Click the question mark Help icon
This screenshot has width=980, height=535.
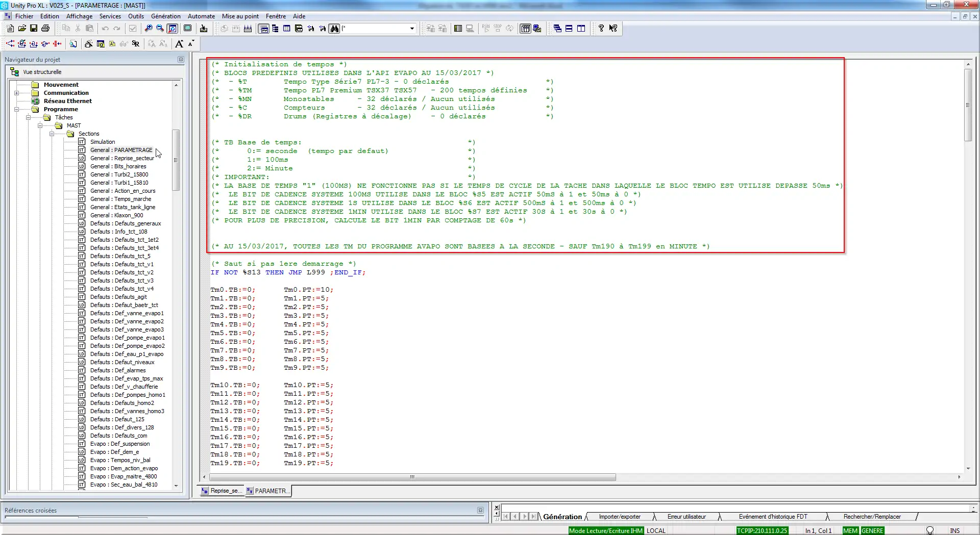601,29
